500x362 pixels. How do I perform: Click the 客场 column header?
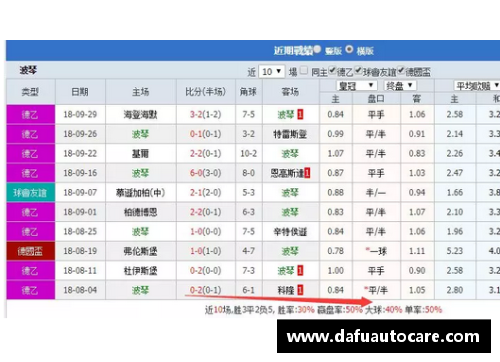pos(290,92)
